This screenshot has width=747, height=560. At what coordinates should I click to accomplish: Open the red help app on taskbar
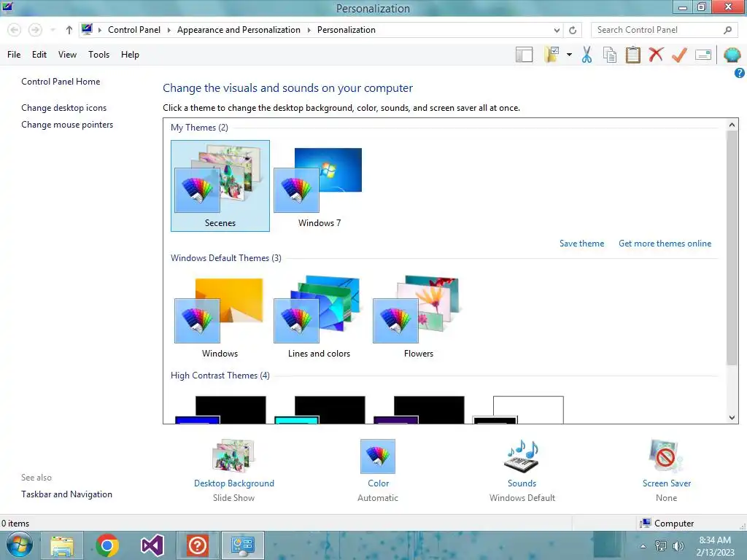coord(197,545)
